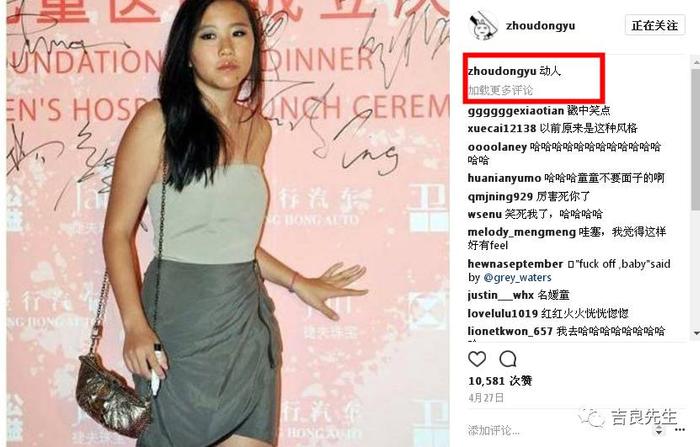Click the @grey_waters mention link
Viewport: 700px width, 447px height.
[x=517, y=277]
